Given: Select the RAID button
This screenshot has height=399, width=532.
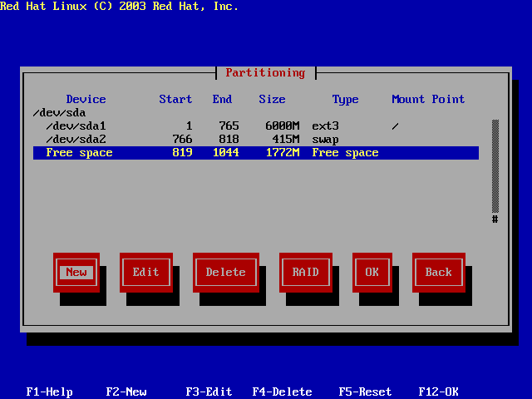Looking at the screenshot, I should pos(306,272).
